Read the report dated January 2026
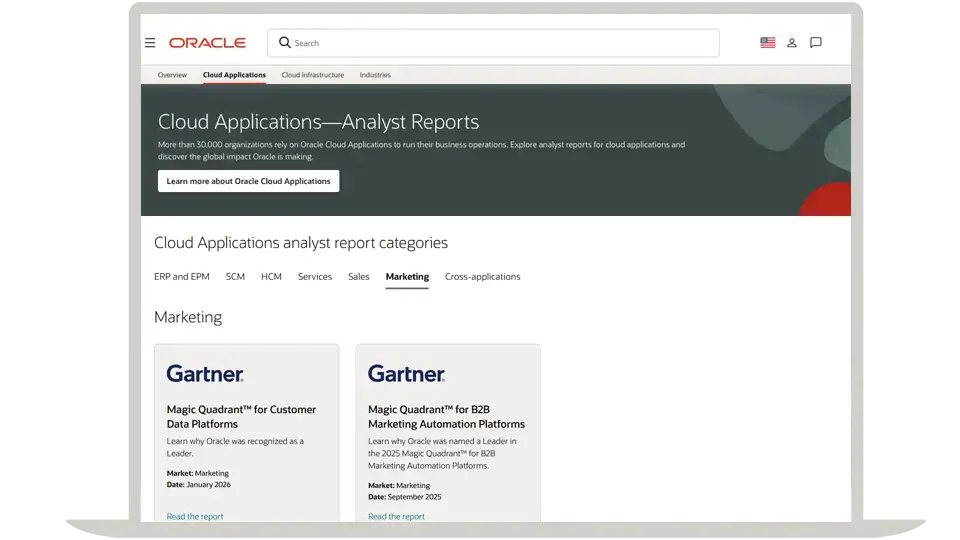The height and width of the screenshot is (540, 960). click(x=195, y=516)
